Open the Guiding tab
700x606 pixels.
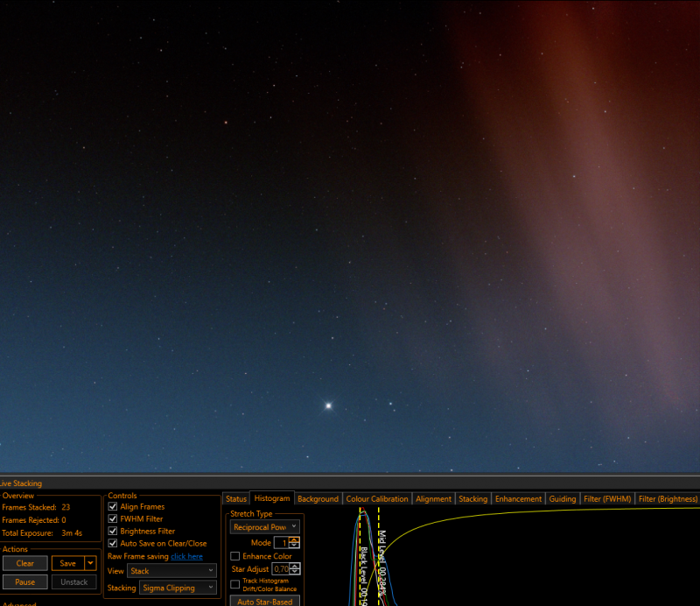pyautogui.click(x=562, y=499)
